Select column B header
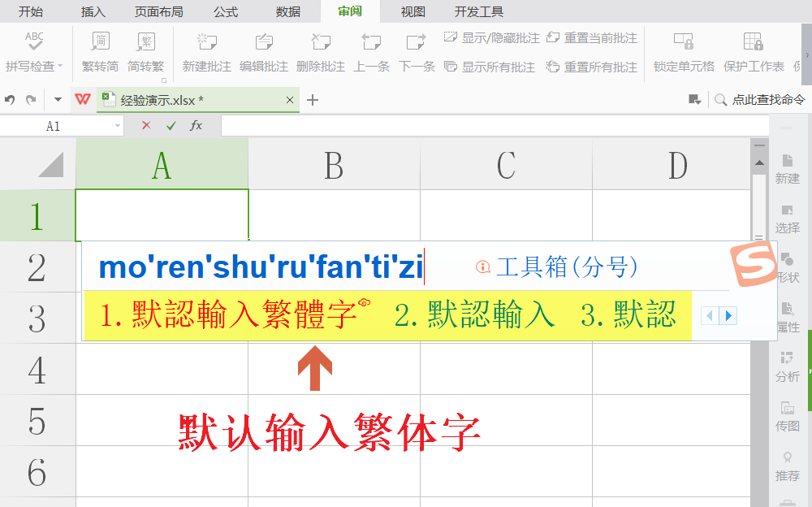Screen dimensions: 812x507 (x=334, y=165)
